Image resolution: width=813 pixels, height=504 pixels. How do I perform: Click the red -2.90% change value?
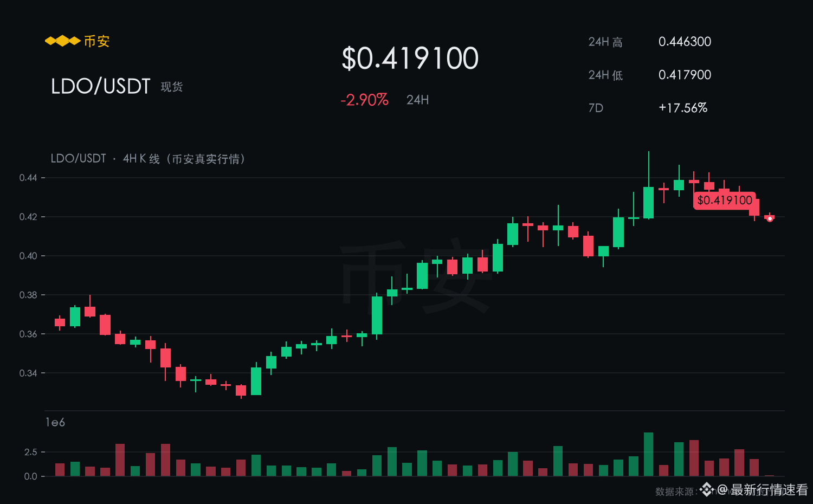click(364, 100)
